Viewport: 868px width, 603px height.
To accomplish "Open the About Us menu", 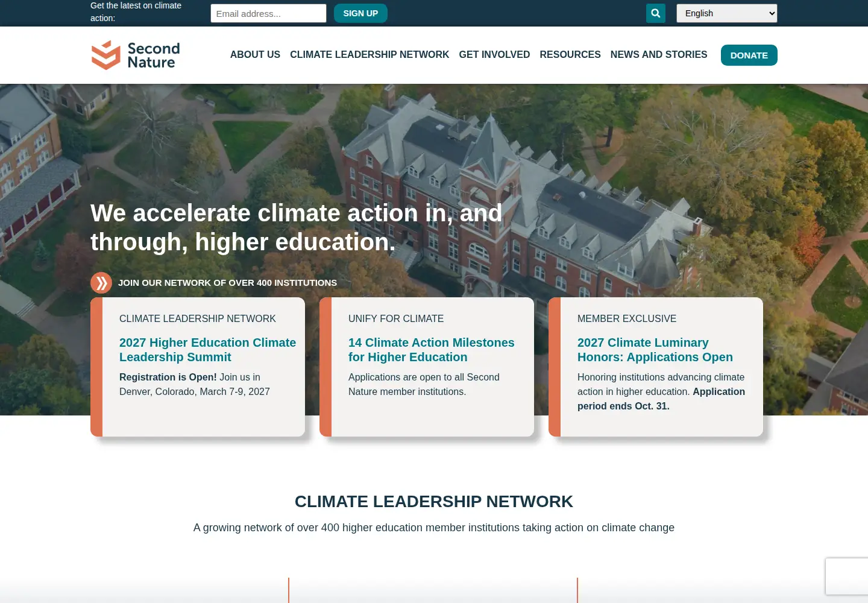I will (255, 55).
